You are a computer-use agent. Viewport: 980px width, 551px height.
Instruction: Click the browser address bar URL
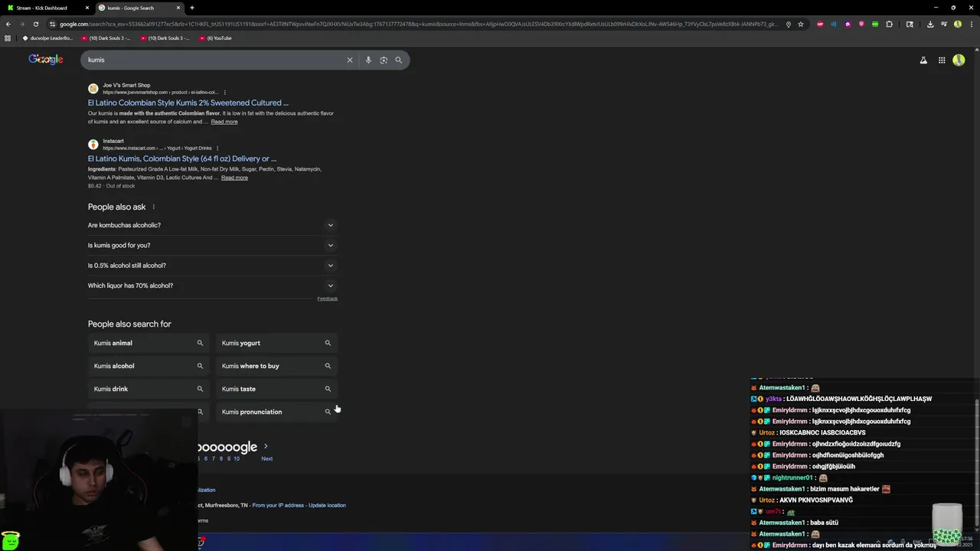click(x=417, y=24)
